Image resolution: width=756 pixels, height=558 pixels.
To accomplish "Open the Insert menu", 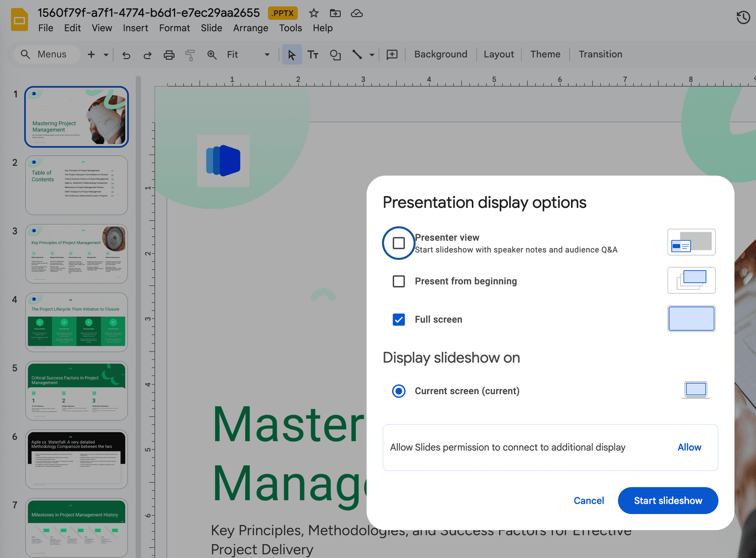I will tap(135, 28).
